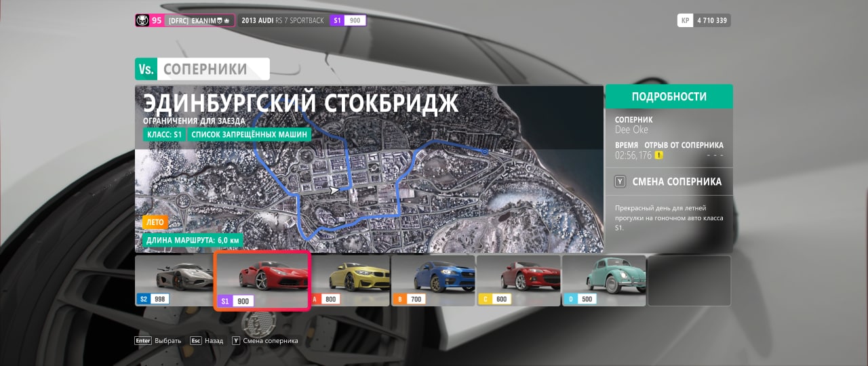This screenshot has height=366, width=868.
Task: Pick the C 600 red roadster thumbnail
Action: [519, 281]
